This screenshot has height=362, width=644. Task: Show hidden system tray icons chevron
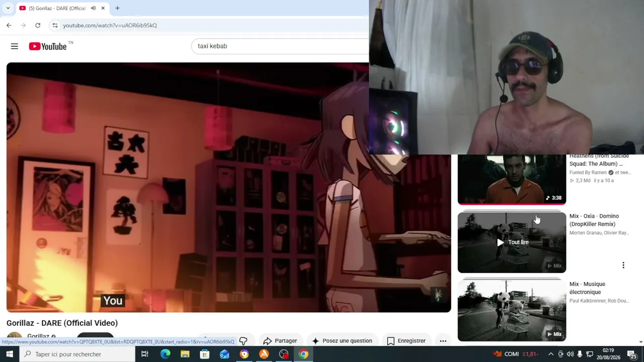551,354
